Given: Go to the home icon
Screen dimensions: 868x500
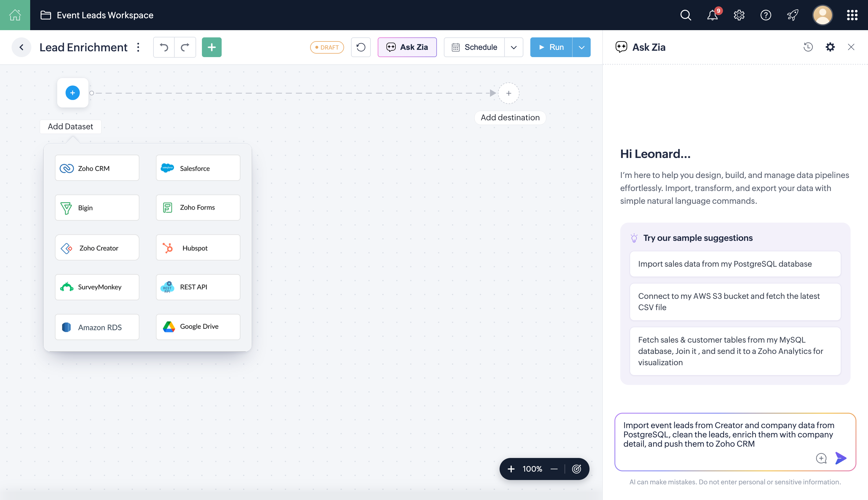Looking at the screenshot, I should pos(15,15).
